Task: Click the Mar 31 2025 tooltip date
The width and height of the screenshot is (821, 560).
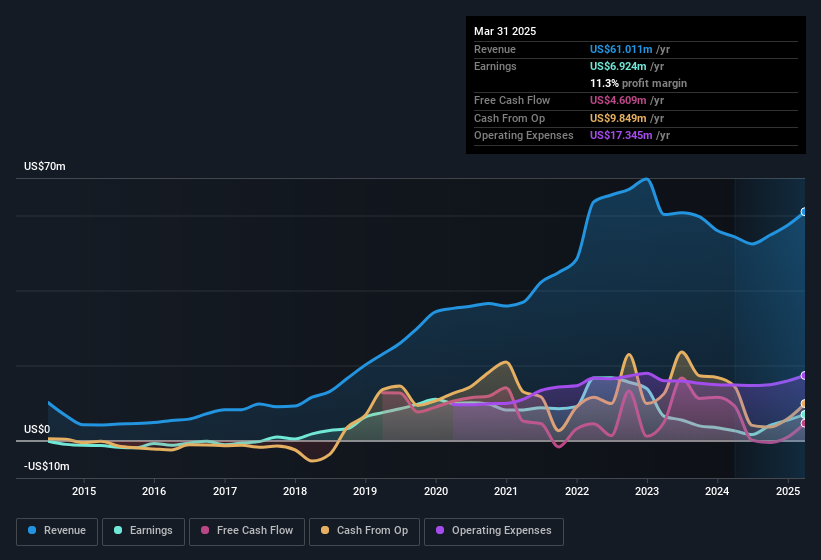Action: [505, 31]
